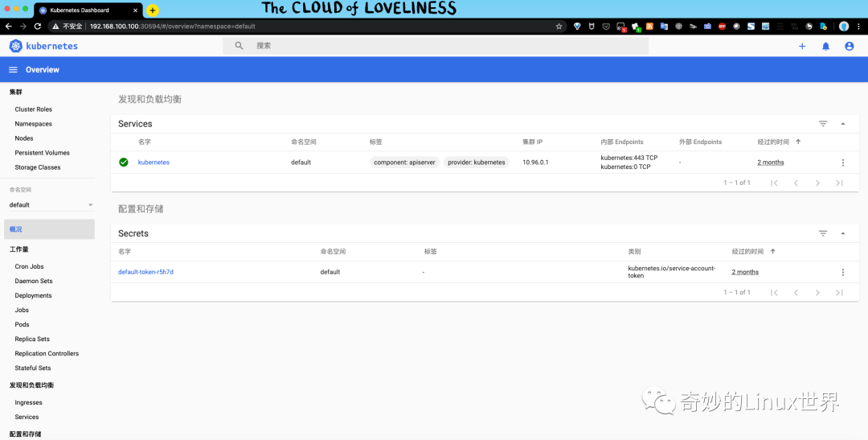Open the default-token-r5h7d secret link
This screenshot has height=440, width=868.
pos(145,272)
